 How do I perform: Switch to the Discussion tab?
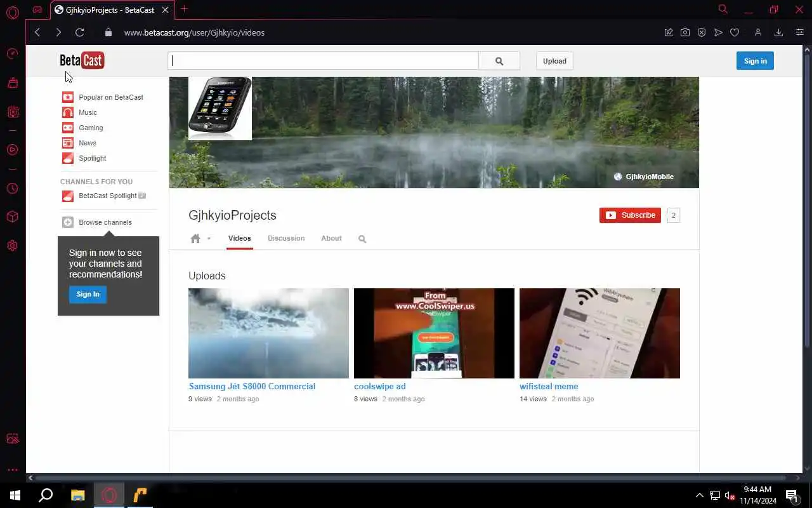pyautogui.click(x=286, y=238)
